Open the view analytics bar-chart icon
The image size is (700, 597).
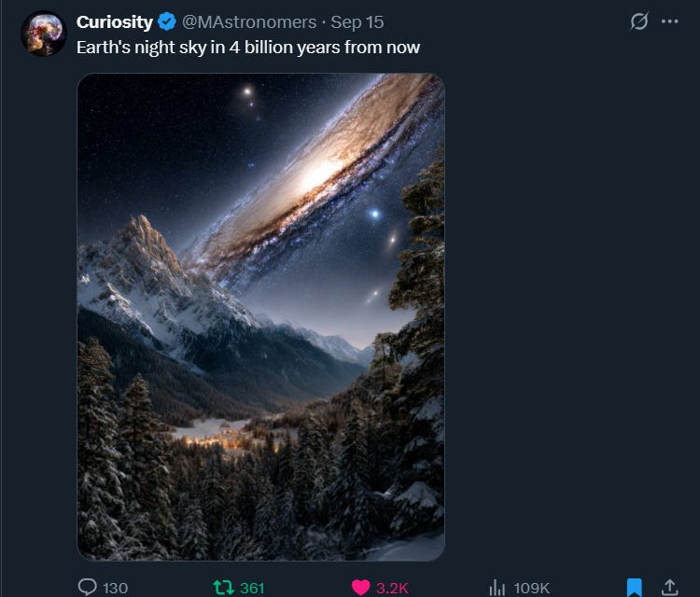(497, 587)
